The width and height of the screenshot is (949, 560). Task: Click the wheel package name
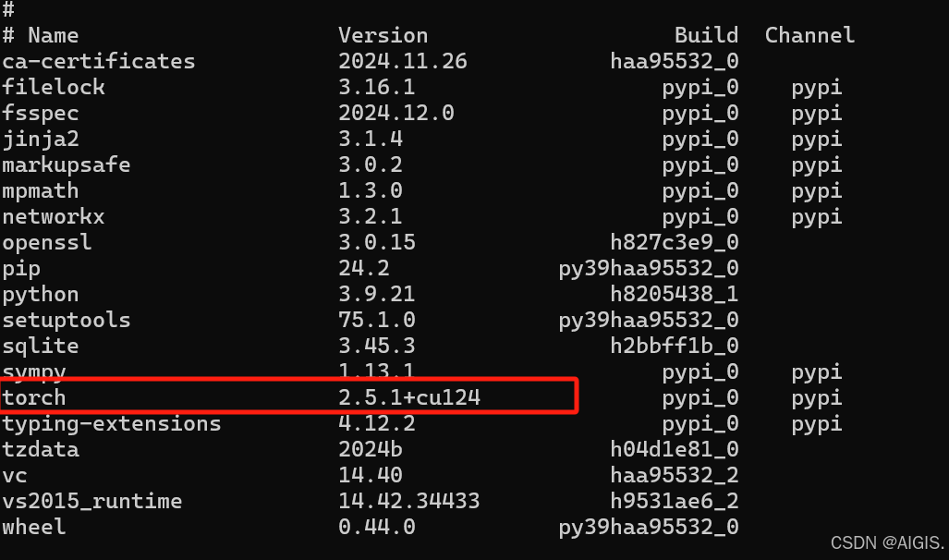click(34, 528)
